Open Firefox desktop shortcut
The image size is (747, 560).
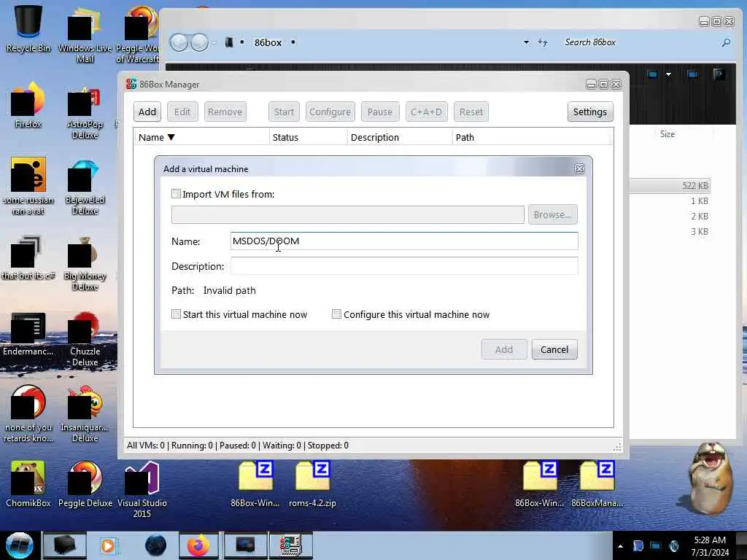tap(28, 105)
